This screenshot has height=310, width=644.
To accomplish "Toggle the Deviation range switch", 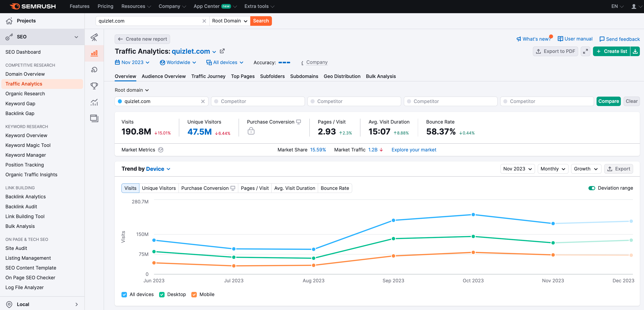I will coord(591,188).
